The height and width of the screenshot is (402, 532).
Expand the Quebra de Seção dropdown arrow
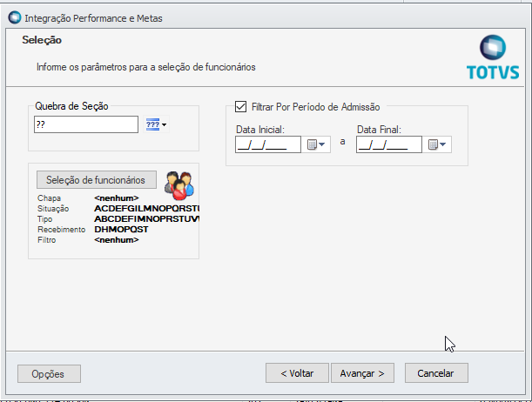coord(164,125)
